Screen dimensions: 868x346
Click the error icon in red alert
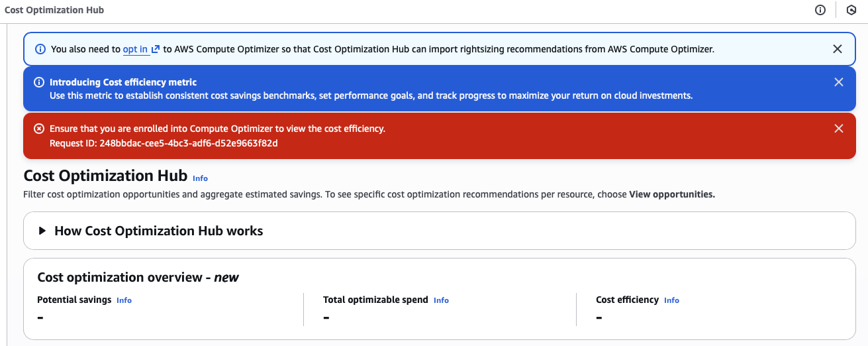39,129
